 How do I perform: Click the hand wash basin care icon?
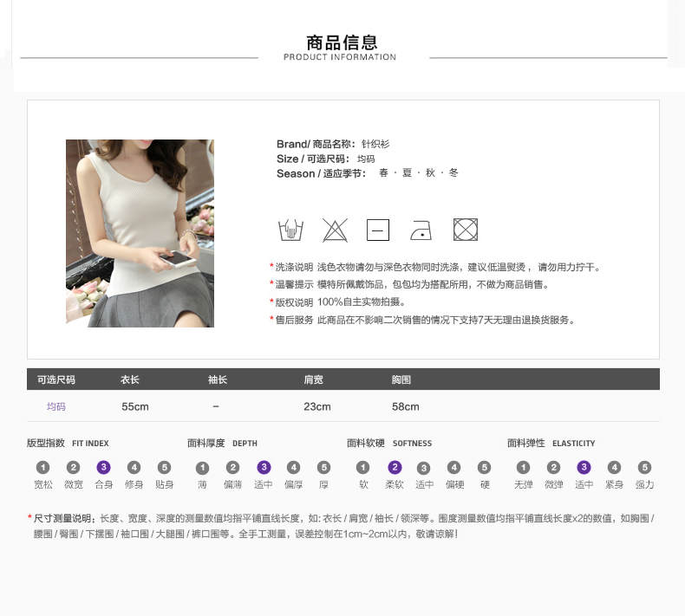(x=290, y=230)
